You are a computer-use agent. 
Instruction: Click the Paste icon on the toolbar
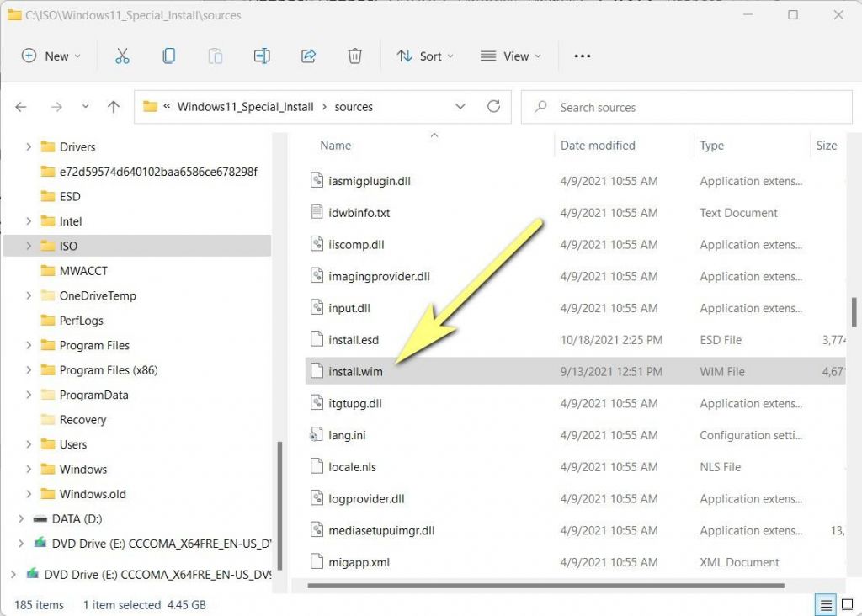pos(215,56)
